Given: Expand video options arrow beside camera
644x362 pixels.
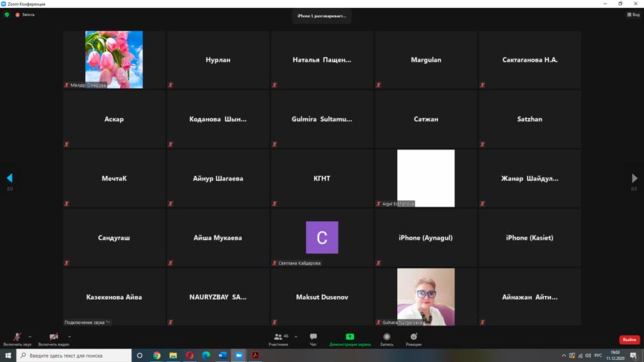Looking at the screenshot, I should [69, 336].
